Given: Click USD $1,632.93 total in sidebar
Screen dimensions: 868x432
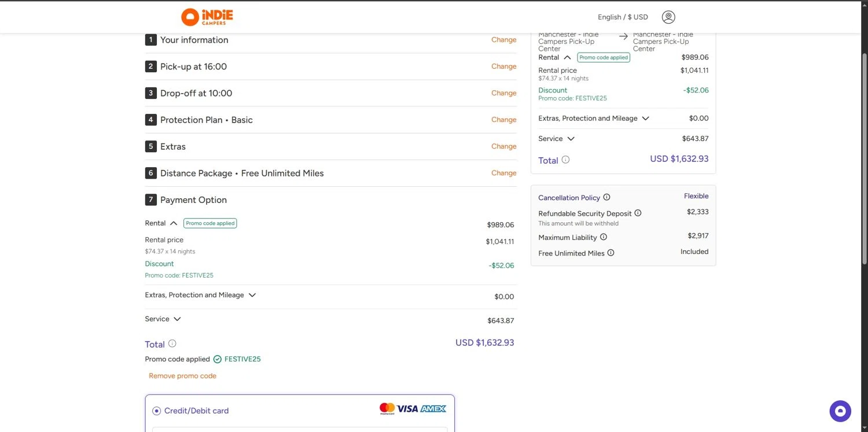Looking at the screenshot, I should 679,158.
